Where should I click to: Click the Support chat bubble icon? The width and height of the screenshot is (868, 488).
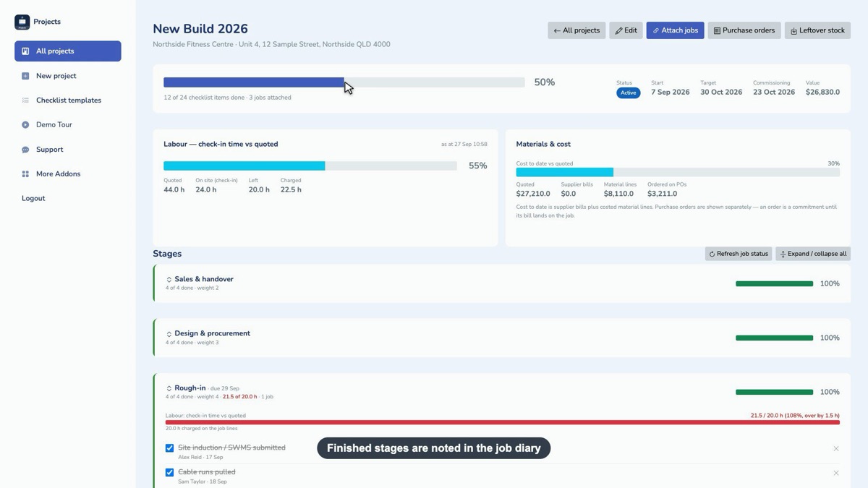[x=25, y=150]
